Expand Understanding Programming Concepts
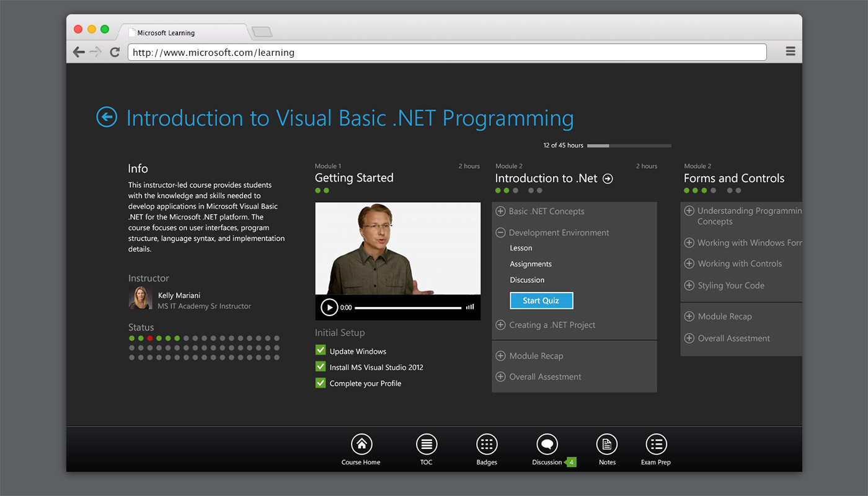Screen dimensions: 868x496 [x=689, y=211]
